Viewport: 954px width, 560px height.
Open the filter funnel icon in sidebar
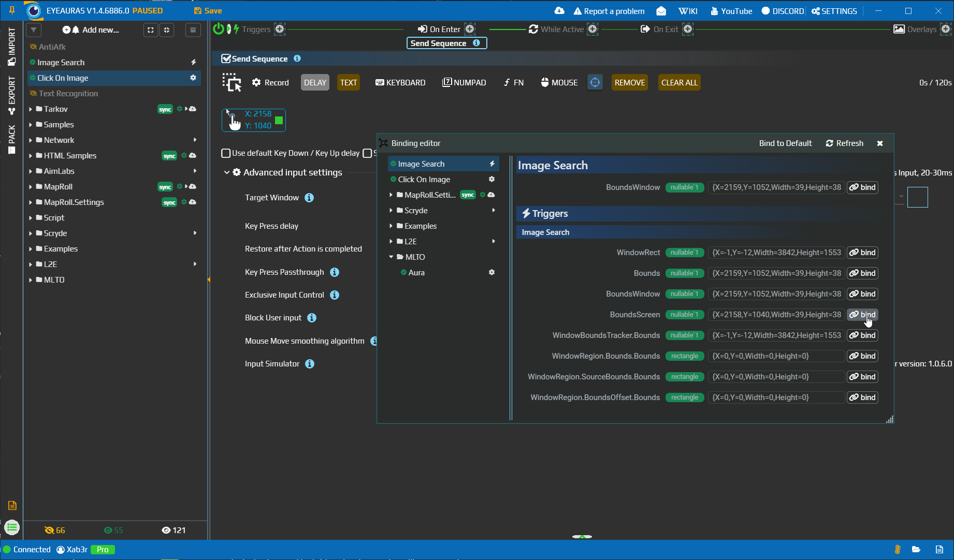pyautogui.click(x=34, y=30)
